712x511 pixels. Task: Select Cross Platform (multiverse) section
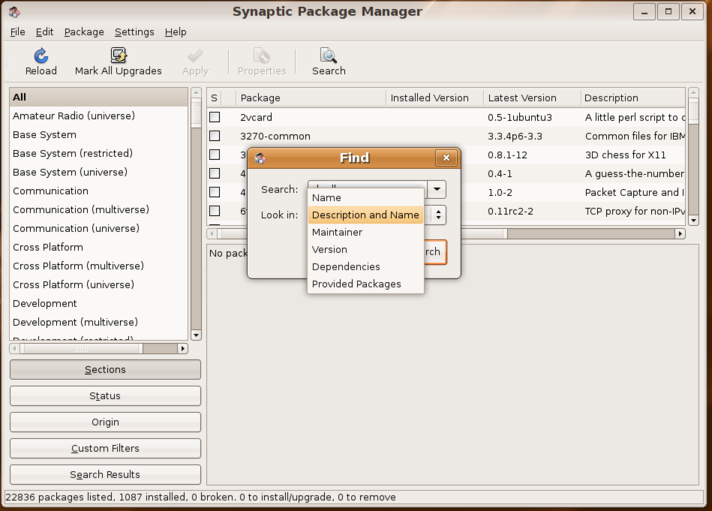click(x=99, y=266)
